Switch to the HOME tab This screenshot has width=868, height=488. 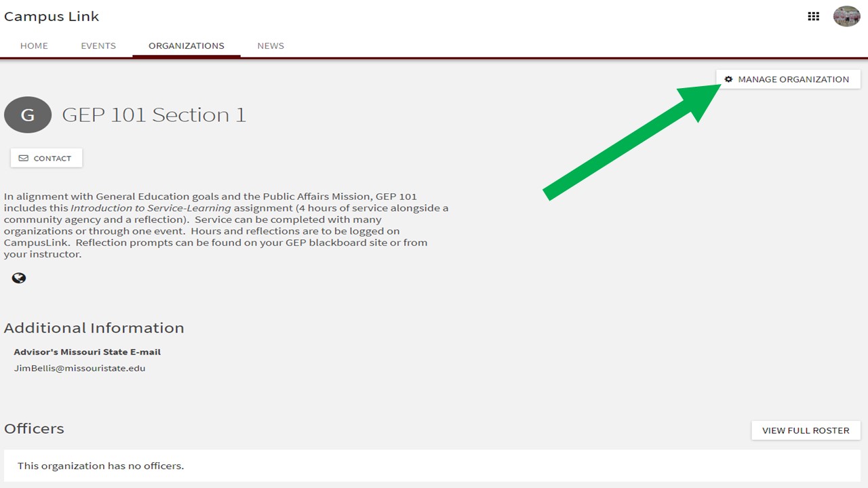[x=34, y=45]
